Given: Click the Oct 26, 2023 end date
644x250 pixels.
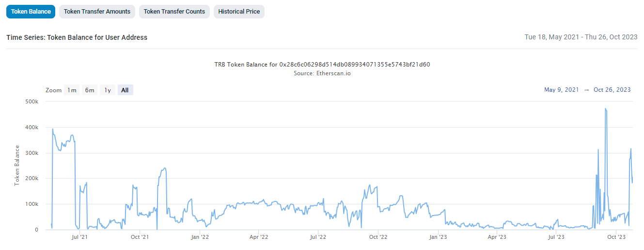Looking at the screenshot, I should (612, 90).
